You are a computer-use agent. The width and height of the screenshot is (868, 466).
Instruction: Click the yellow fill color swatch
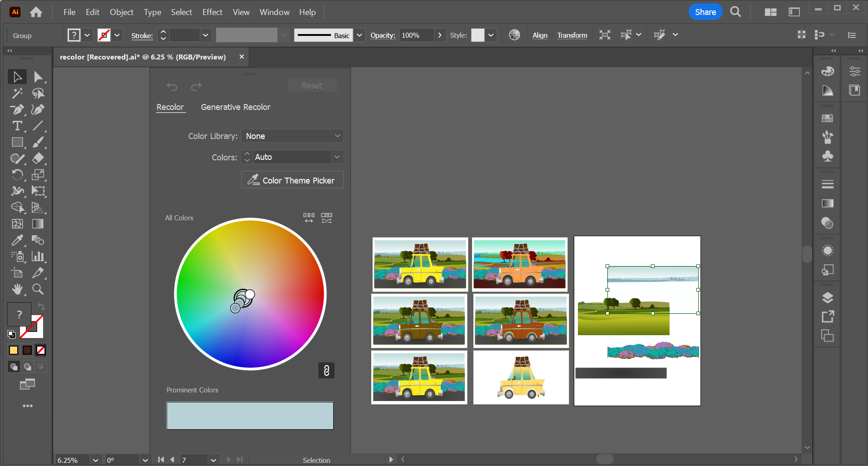[x=13, y=350]
